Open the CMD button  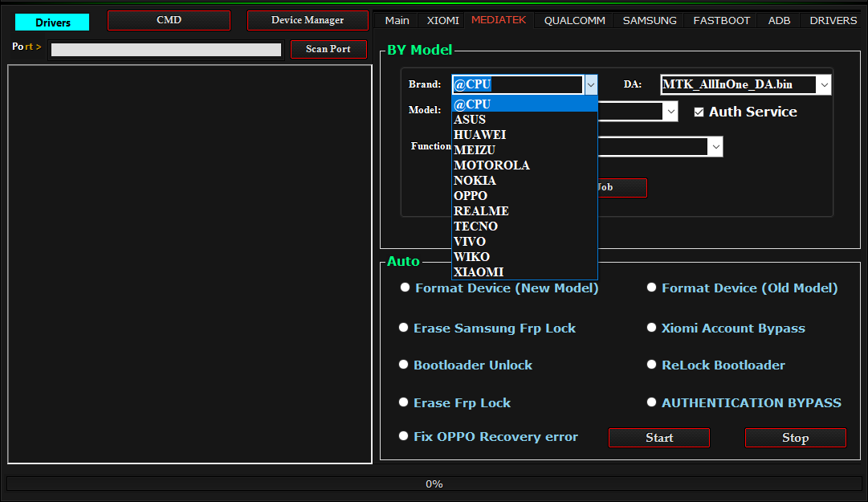[169, 20]
